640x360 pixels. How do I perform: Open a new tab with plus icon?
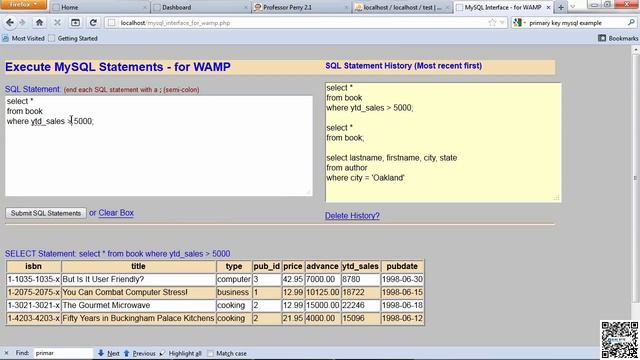[x=561, y=7]
